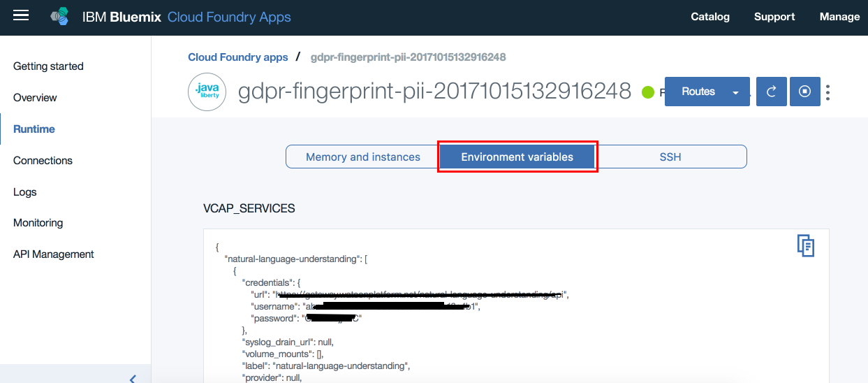Viewport: 868px width, 383px height.
Task: Switch to Memory and instances tab
Action: 363,157
